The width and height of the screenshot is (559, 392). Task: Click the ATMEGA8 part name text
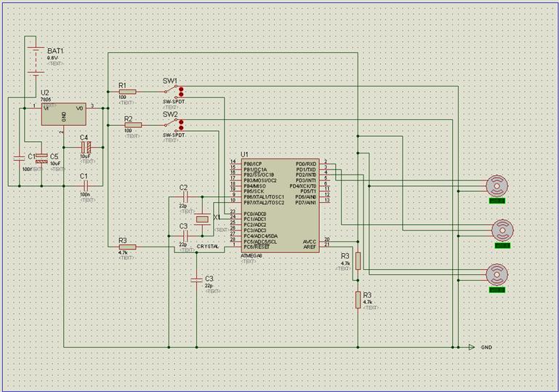coord(252,256)
